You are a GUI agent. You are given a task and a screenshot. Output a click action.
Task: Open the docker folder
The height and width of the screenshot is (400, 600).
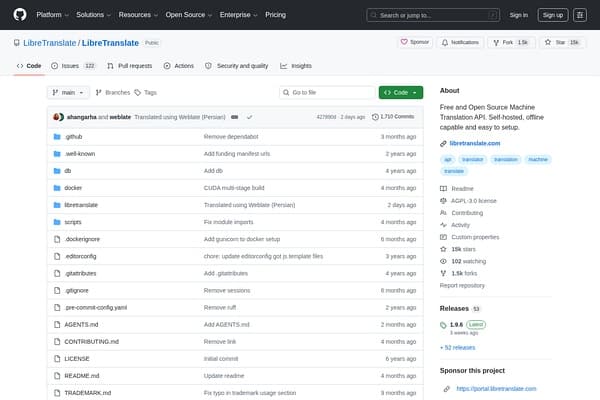tap(73, 188)
